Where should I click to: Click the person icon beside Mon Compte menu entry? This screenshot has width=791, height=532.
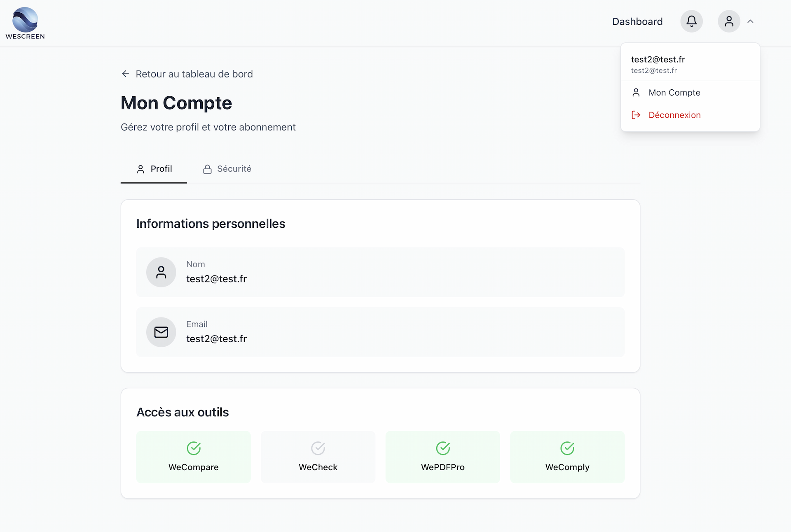pos(636,93)
